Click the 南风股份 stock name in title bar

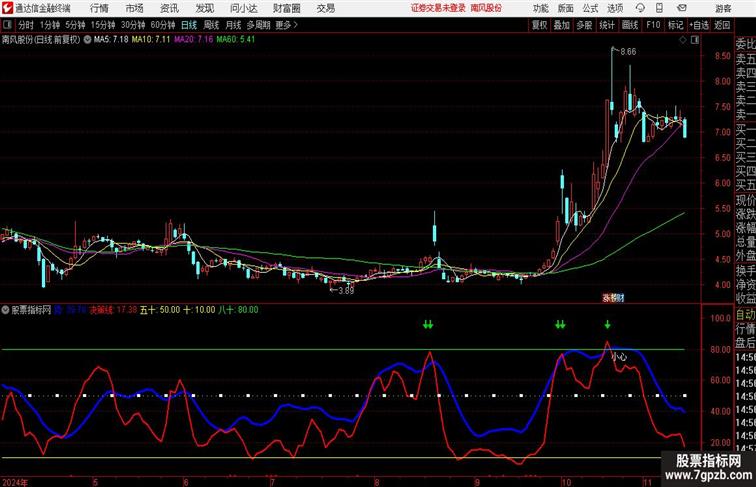486,8
